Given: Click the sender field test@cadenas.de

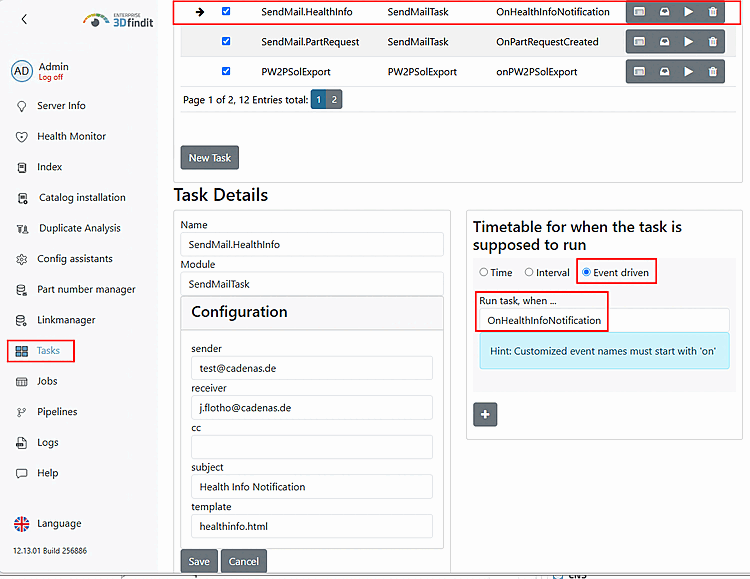Looking at the screenshot, I should click(312, 368).
